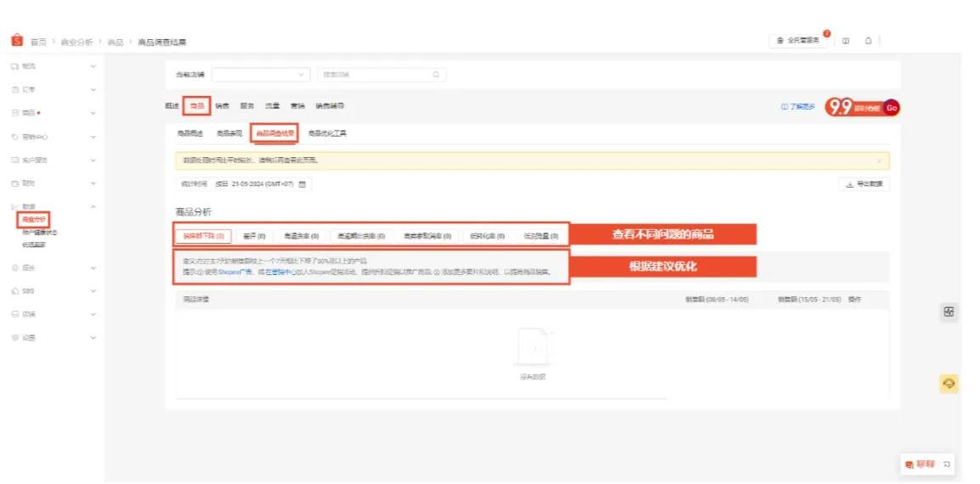Screen dimensions: 980x484
Task: Click the search magnifier icon in the shop search box
Action: pyautogui.click(x=436, y=75)
